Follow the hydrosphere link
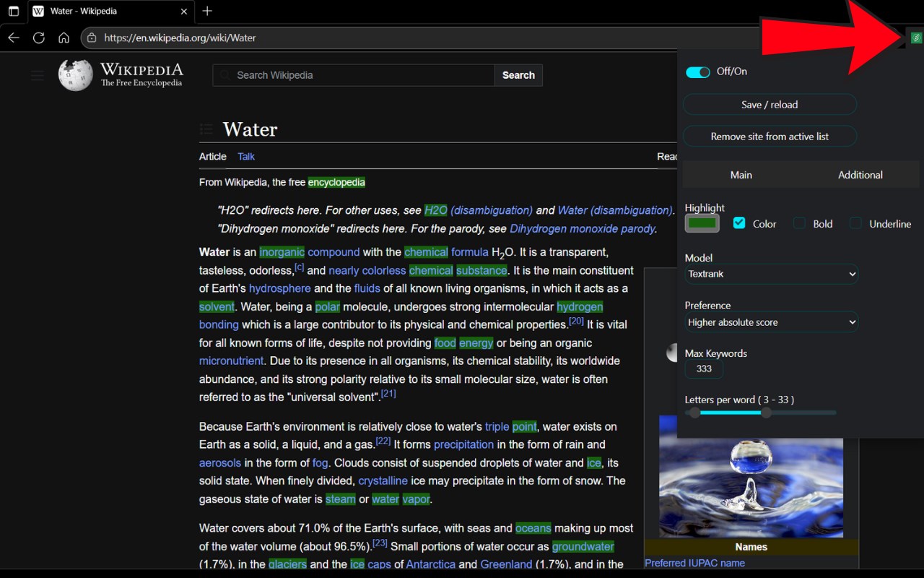The height and width of the screenshot is (578, 924). (x=280, y=288)
